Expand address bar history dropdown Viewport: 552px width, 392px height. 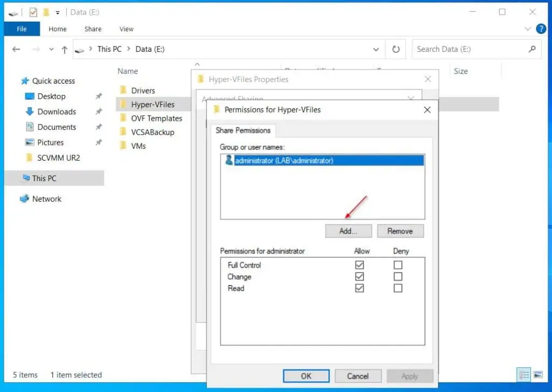point(376,49)
